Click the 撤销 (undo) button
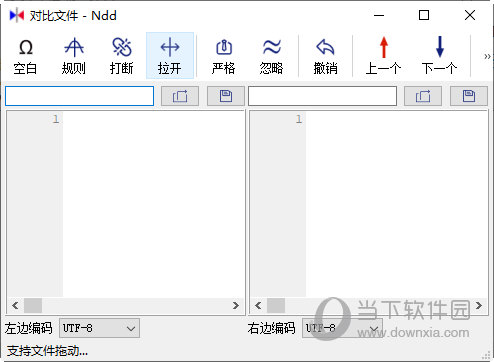The image size is (494, 362). coord(325,56)
